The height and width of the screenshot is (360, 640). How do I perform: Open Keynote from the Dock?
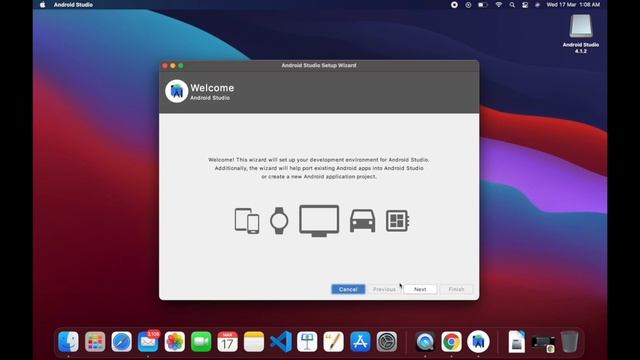pyautogui.click(x=307, y=342)
